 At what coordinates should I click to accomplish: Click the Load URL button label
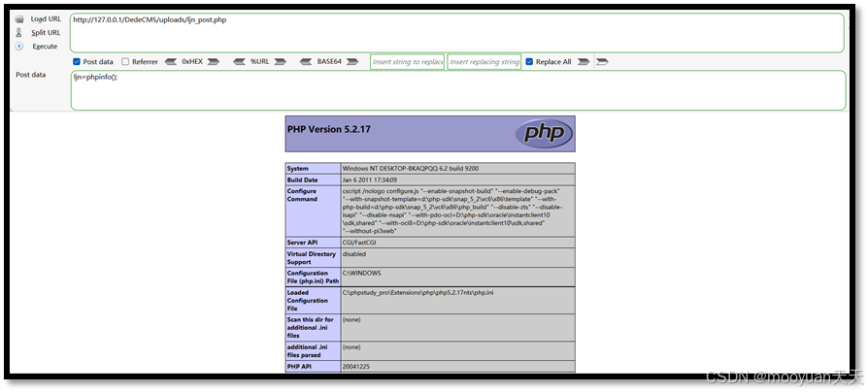(x=46, y=19)
